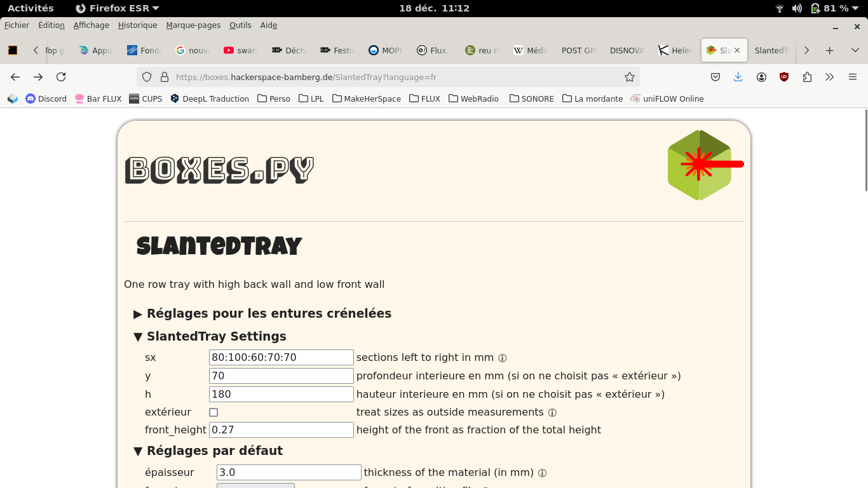
Task: Open the Discord bookmark
Action: [x=46, y=98]
